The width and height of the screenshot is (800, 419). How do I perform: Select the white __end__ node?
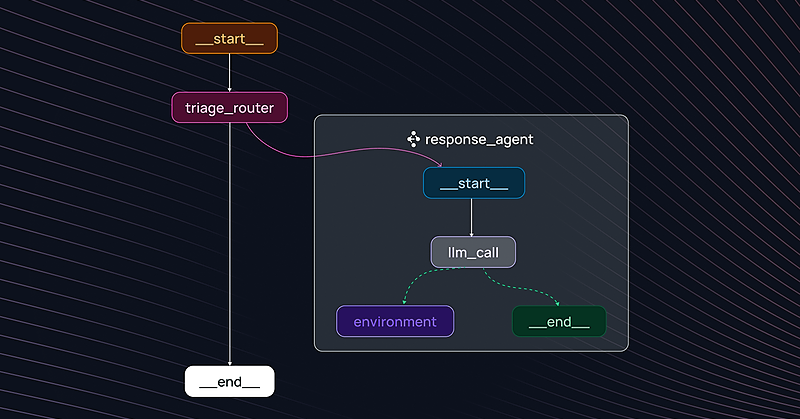[x=230, y=381]
